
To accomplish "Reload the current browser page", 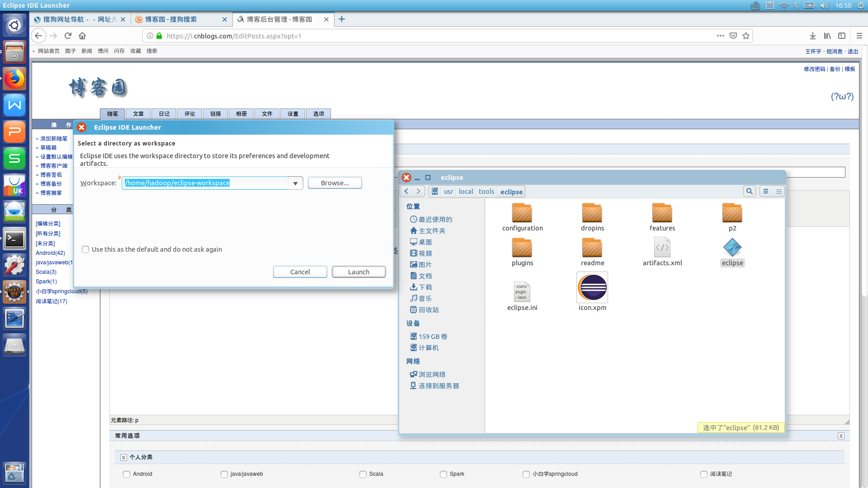I will (68, 36).
